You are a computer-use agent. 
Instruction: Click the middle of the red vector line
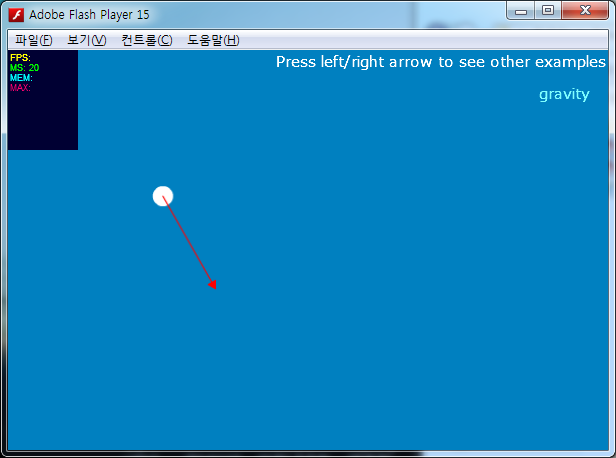click(x=189, y=242)
